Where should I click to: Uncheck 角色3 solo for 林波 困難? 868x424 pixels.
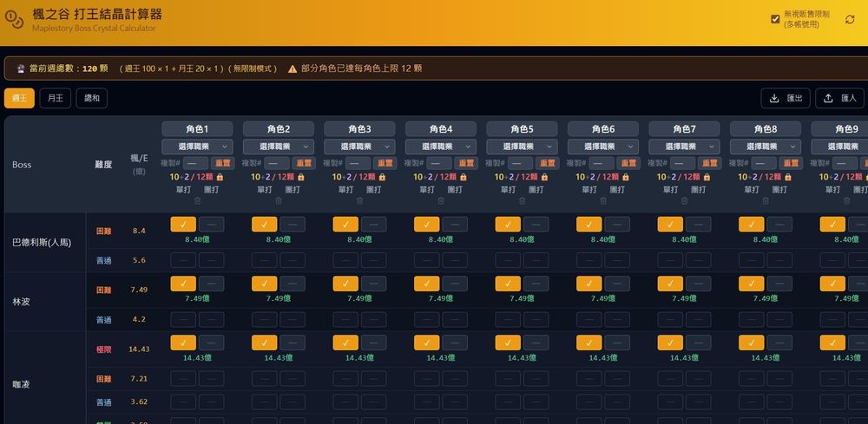(345, 284)
